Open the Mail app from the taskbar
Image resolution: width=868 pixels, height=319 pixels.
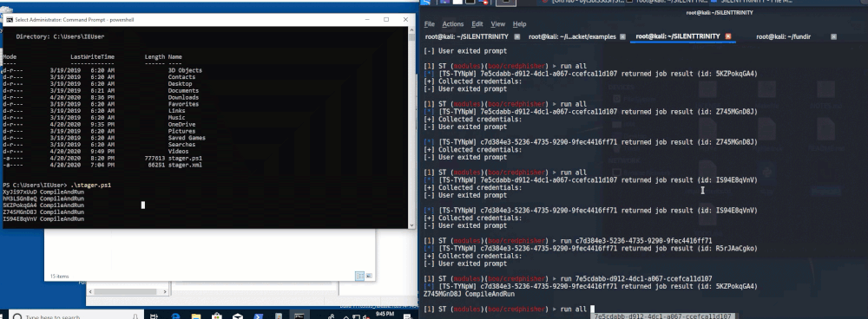(238, 316)
